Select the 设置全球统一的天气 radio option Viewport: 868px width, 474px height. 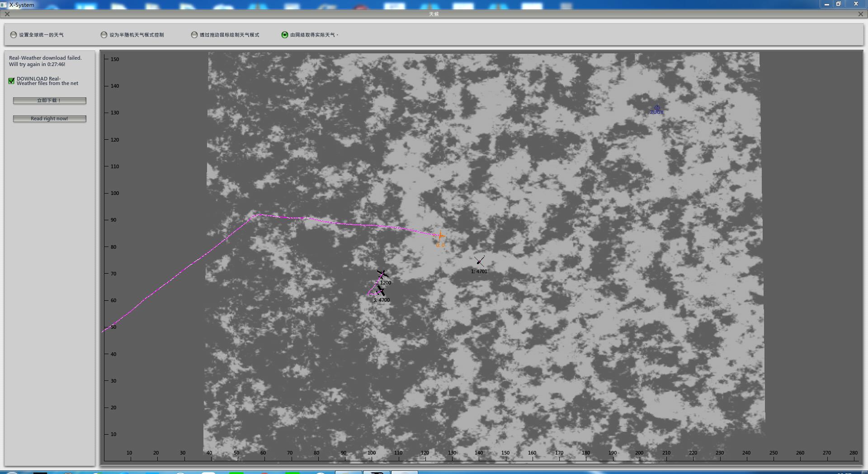click(x=14, y=35)
